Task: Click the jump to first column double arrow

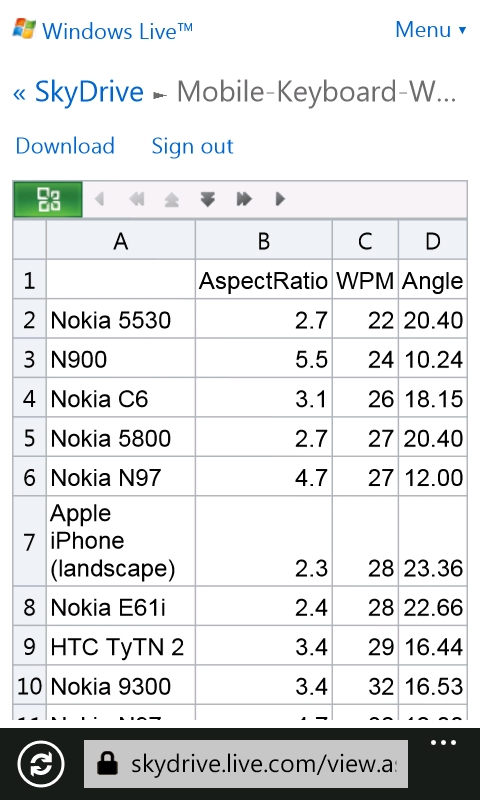Action: point(136,199)
